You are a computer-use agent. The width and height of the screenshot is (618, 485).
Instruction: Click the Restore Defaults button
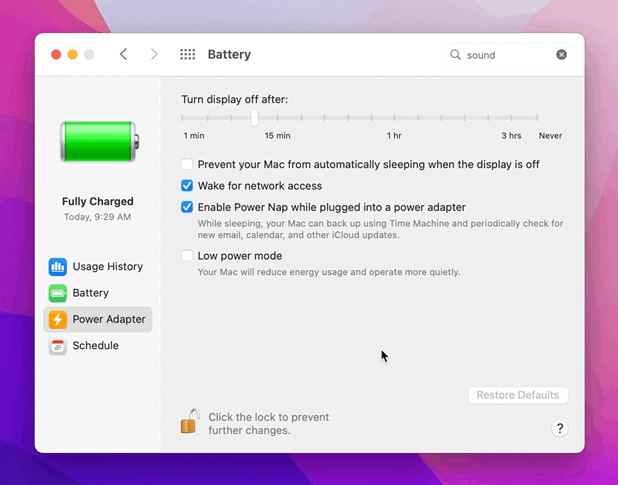point(518,395)
